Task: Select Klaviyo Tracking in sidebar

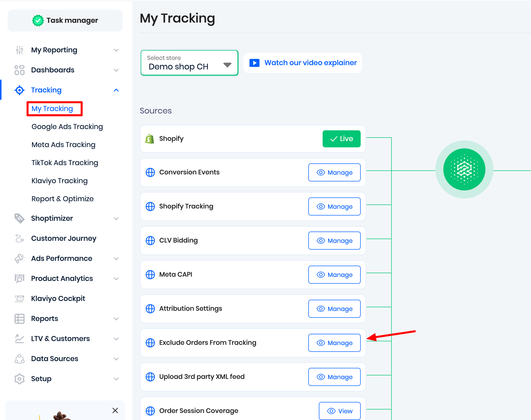Action: 60,181
